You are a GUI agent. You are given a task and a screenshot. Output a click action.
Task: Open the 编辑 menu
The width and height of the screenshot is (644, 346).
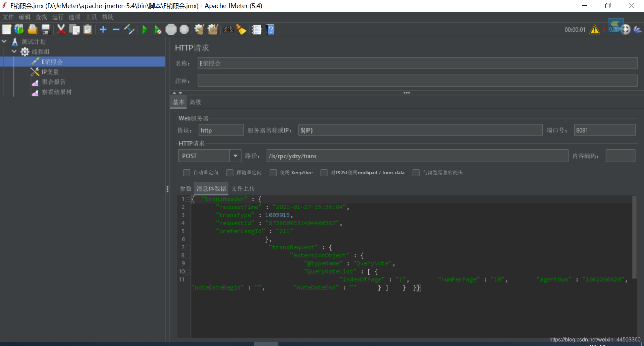tap(24, 17)
